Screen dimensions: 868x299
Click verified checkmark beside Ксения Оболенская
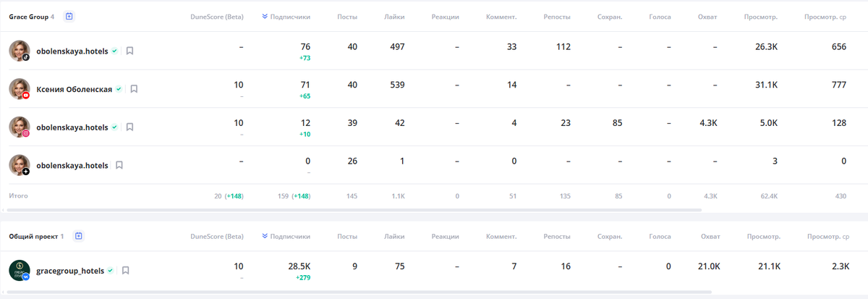119,89
